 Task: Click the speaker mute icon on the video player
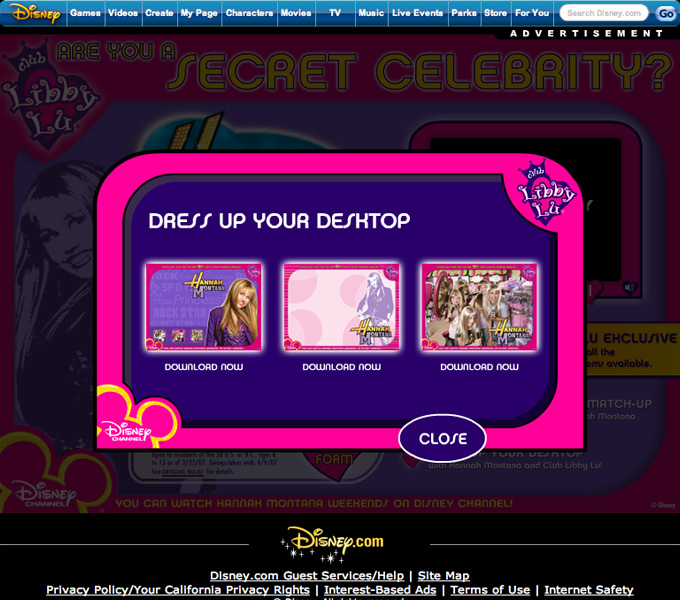coord(630,287)
